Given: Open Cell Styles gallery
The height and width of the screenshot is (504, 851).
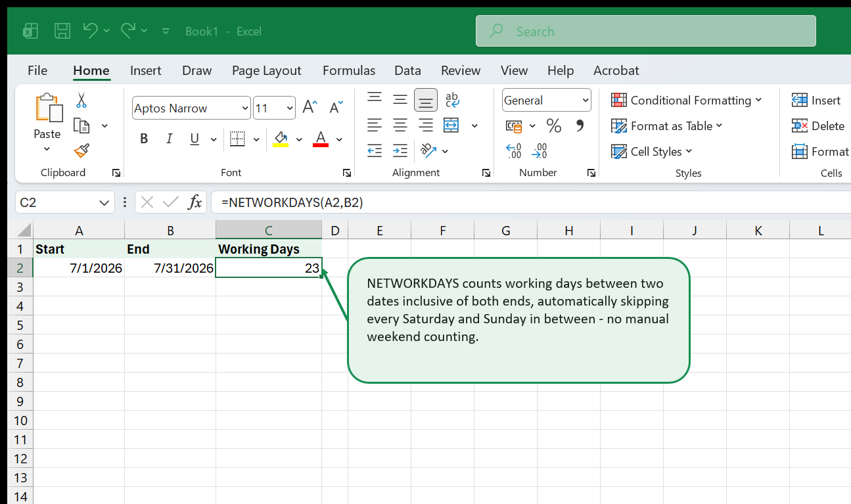Looking at the screenshot, I should pos(651,151).
